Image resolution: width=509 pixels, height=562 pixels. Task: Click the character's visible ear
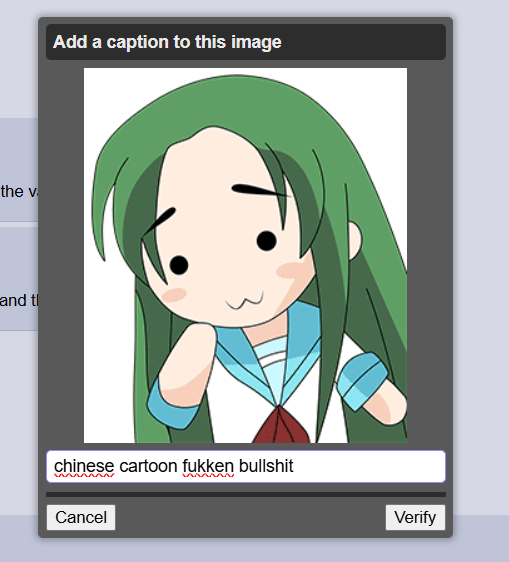coord(355,240)
